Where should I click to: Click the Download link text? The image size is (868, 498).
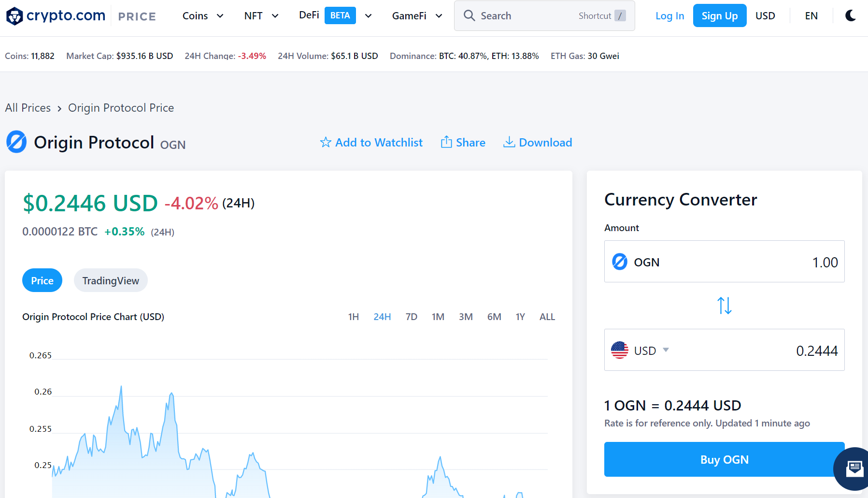coord(545,142)
